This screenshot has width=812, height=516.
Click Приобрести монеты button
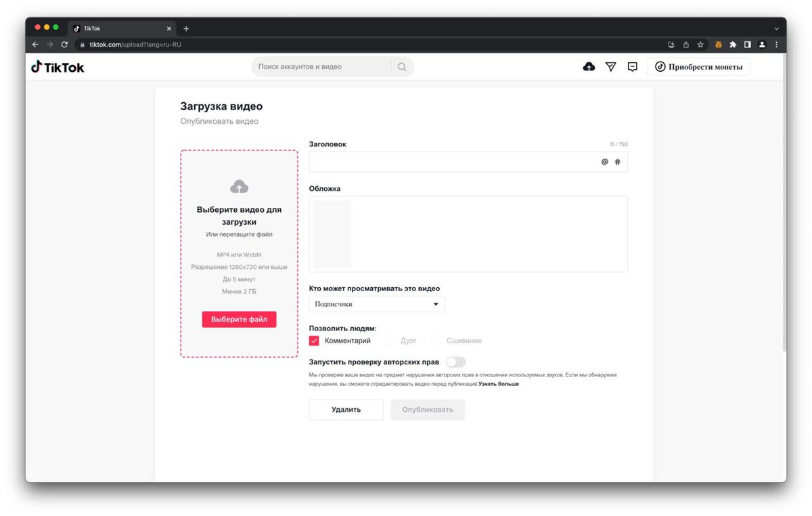click(698, 66)
